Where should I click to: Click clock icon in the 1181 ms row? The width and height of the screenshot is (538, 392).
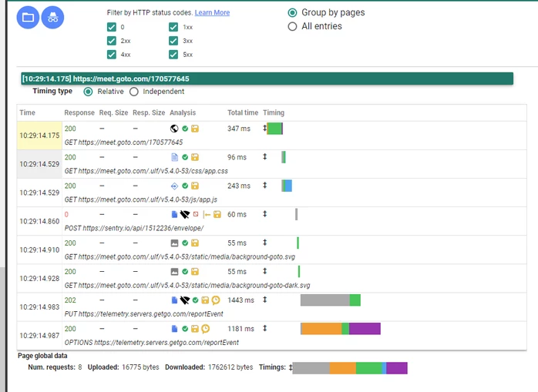tap(205, 329)
